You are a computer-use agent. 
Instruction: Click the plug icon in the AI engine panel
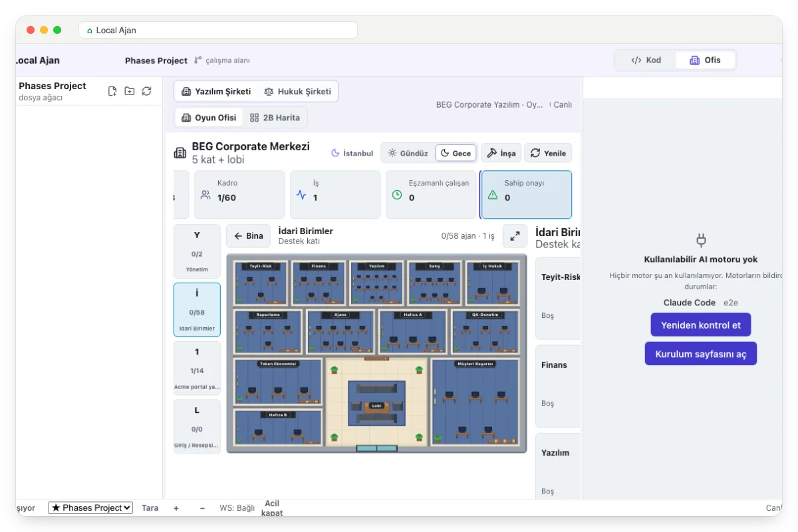point(701,240)
